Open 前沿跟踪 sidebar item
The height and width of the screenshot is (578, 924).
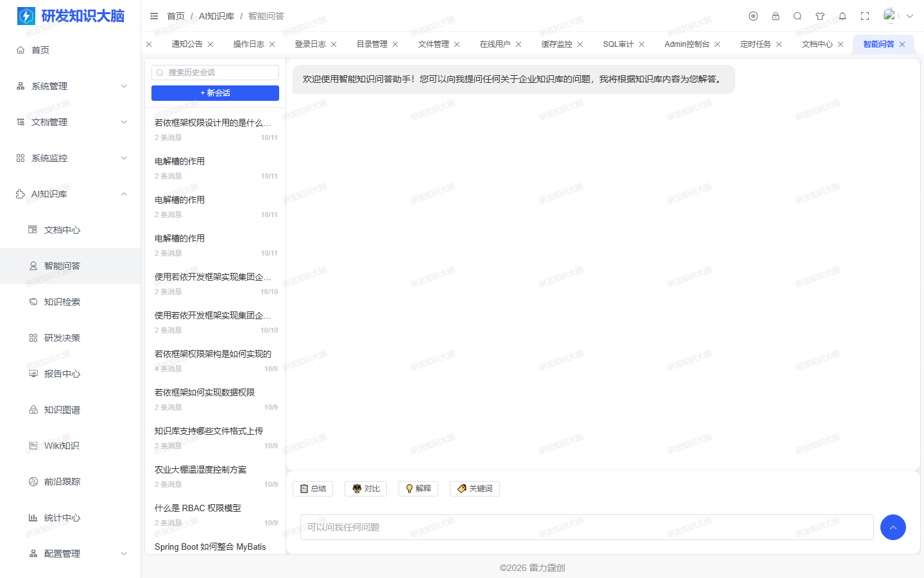70,482
